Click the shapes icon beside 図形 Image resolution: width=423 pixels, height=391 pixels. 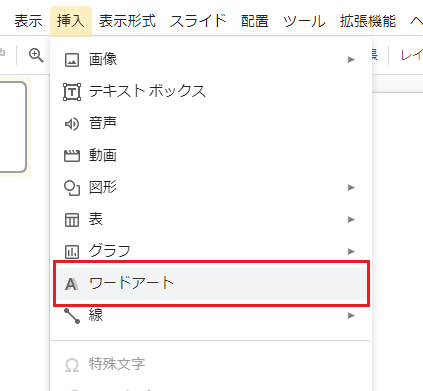tap(72, 188)
